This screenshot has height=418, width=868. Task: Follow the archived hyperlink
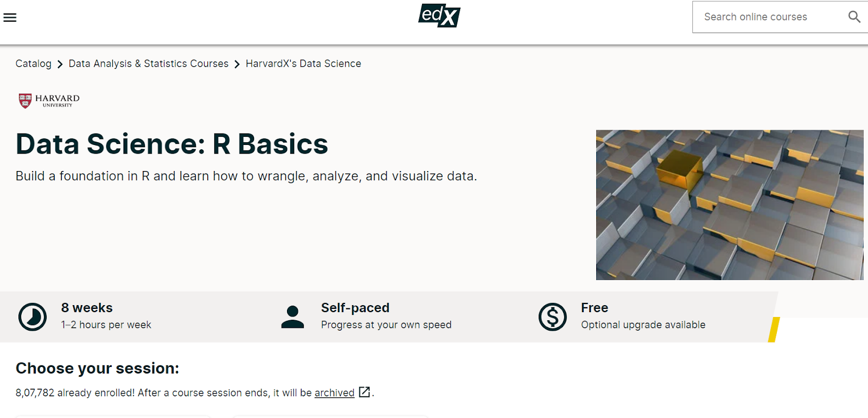334,392
